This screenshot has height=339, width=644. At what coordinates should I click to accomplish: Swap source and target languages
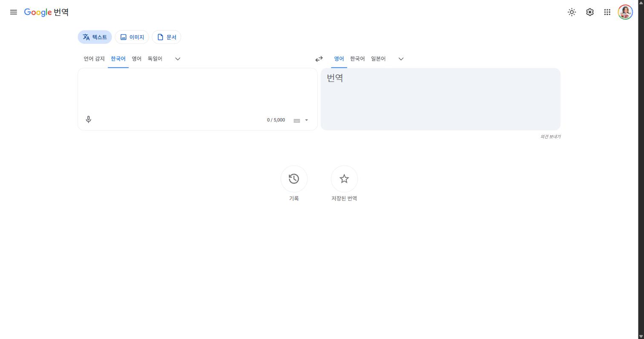(319, 59)
